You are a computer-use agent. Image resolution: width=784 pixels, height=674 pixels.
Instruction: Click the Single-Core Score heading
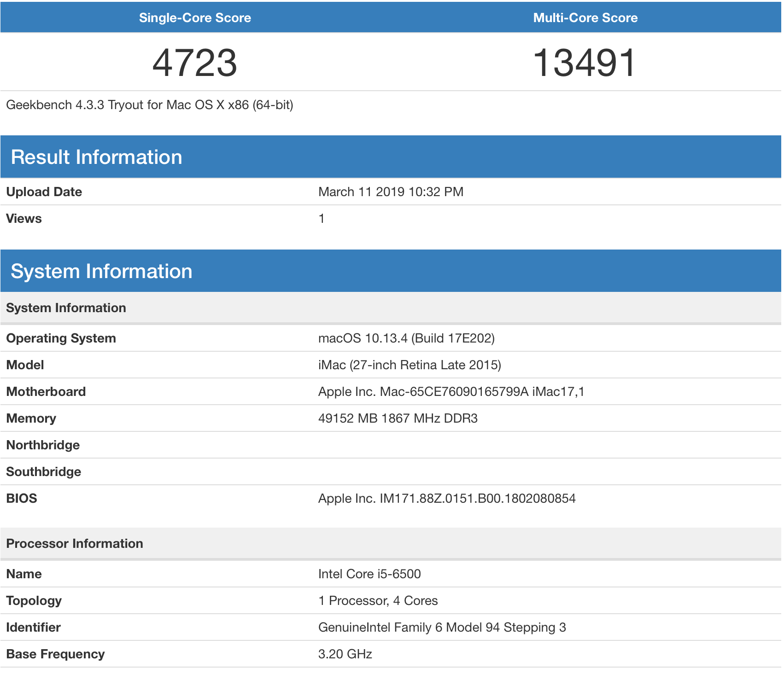195,17
